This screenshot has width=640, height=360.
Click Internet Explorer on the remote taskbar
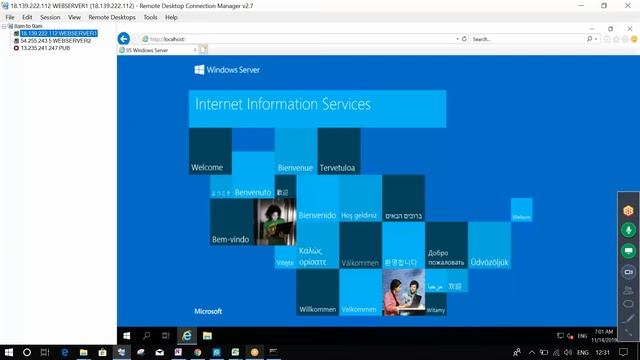click(187, 336)
